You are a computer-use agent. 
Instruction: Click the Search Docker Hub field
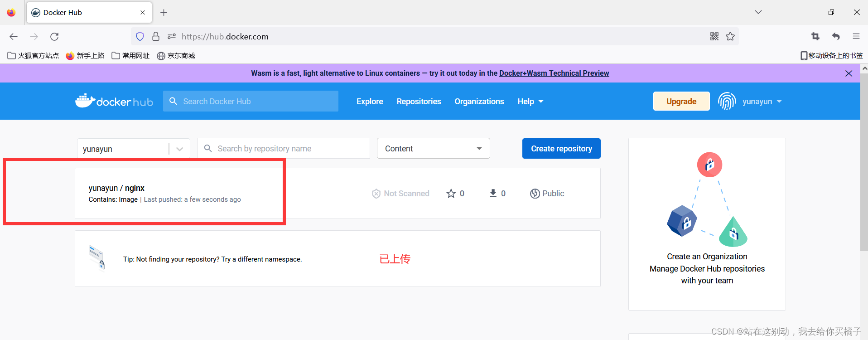click(251, 101)
